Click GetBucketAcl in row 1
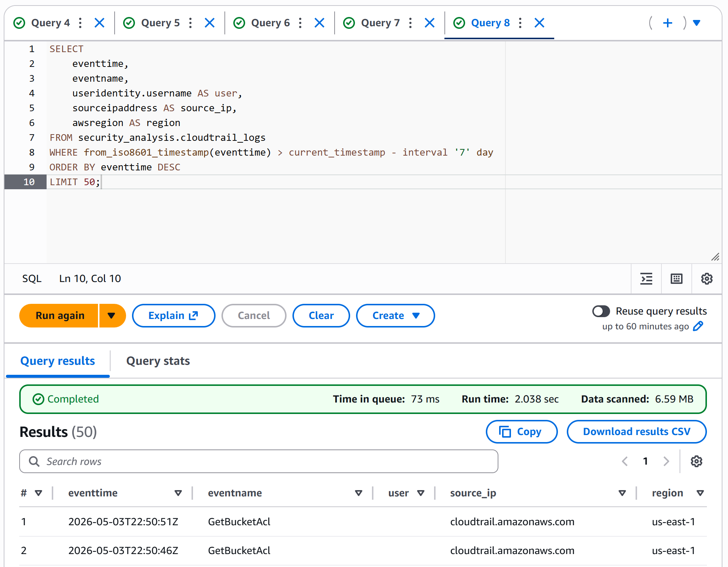 point(239,522)
